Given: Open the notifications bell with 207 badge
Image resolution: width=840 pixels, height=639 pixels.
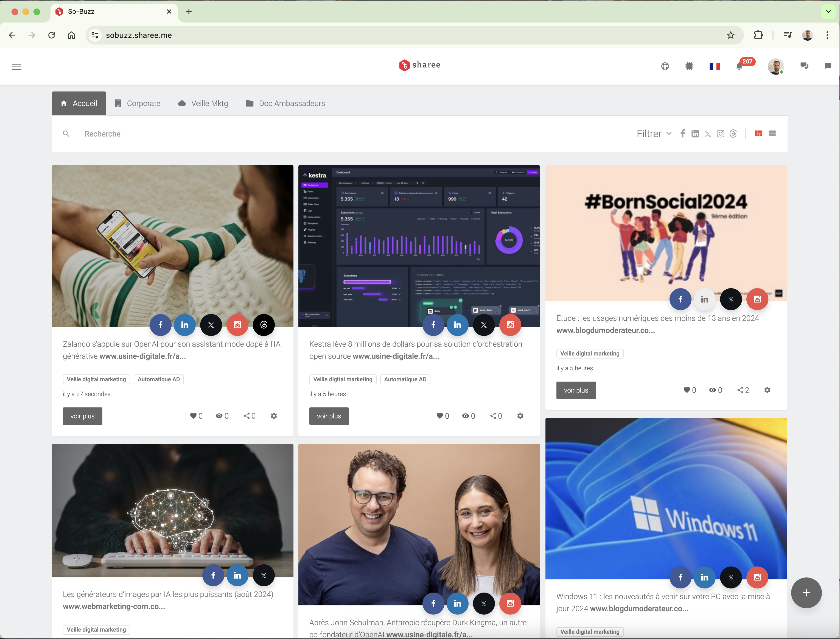Looking at the screenshot, I should (x=739, y=66).
